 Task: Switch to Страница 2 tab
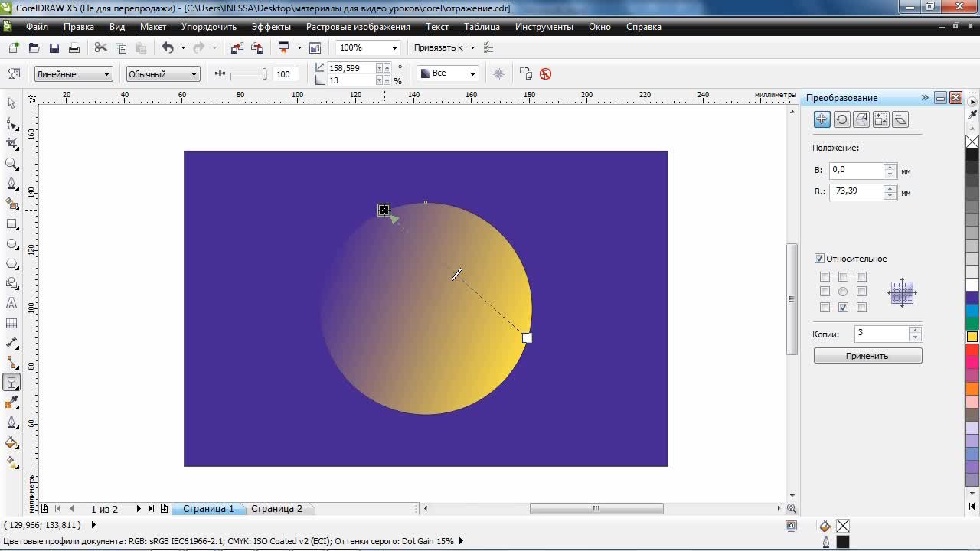click(276, 509)
